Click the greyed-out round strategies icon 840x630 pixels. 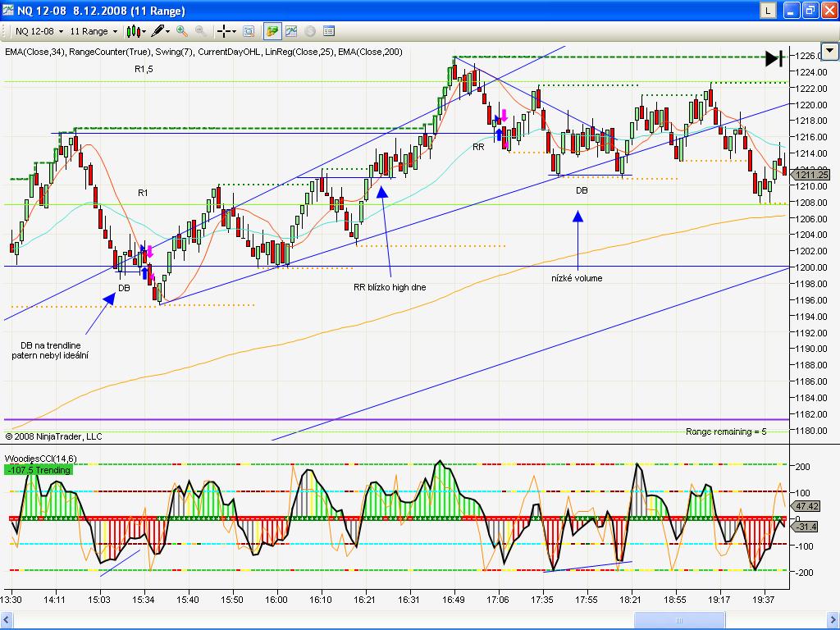pyautogui.click(x=310, y=31)
